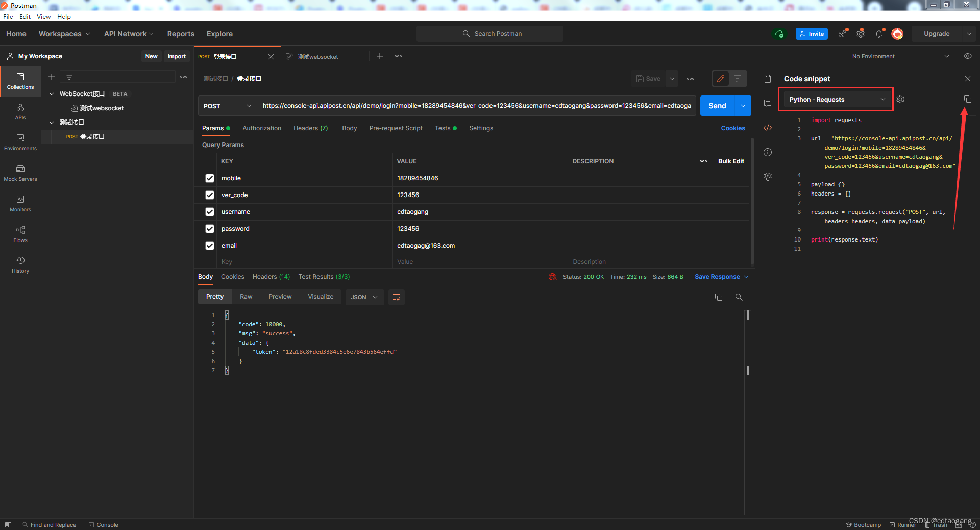The width and height of the screenshot is (980, 530).
Task: Toggle line wrap in the response viewer
Action: point(397,297)
